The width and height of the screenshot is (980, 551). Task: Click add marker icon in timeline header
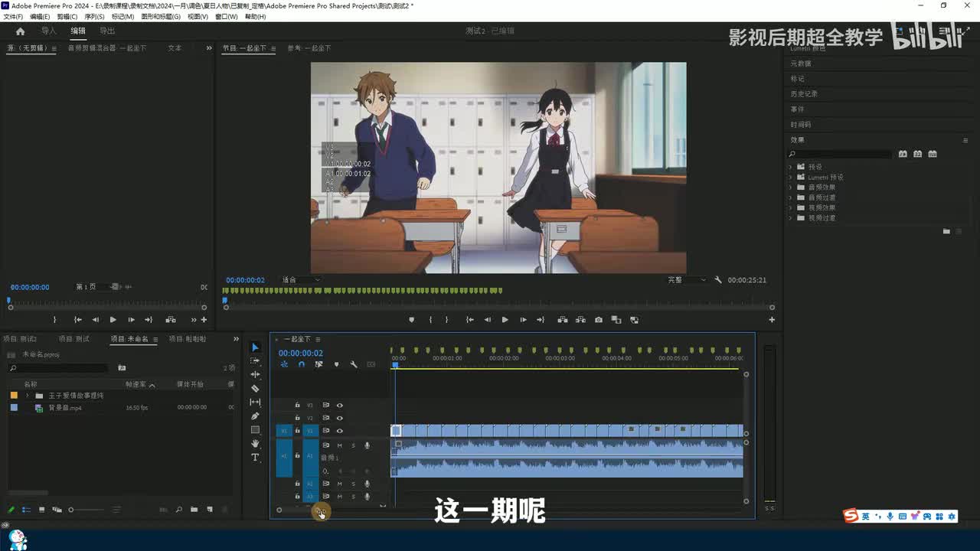click(x=336, y=365)
